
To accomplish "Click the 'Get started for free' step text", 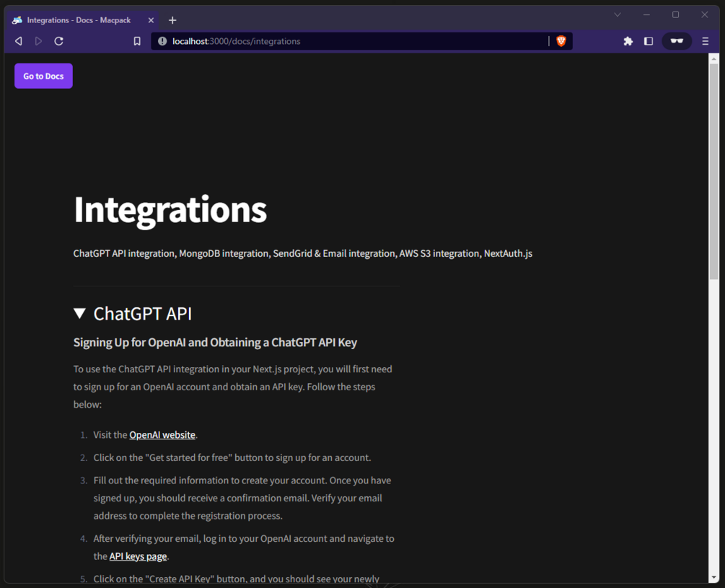I will [x=232, y=457].
